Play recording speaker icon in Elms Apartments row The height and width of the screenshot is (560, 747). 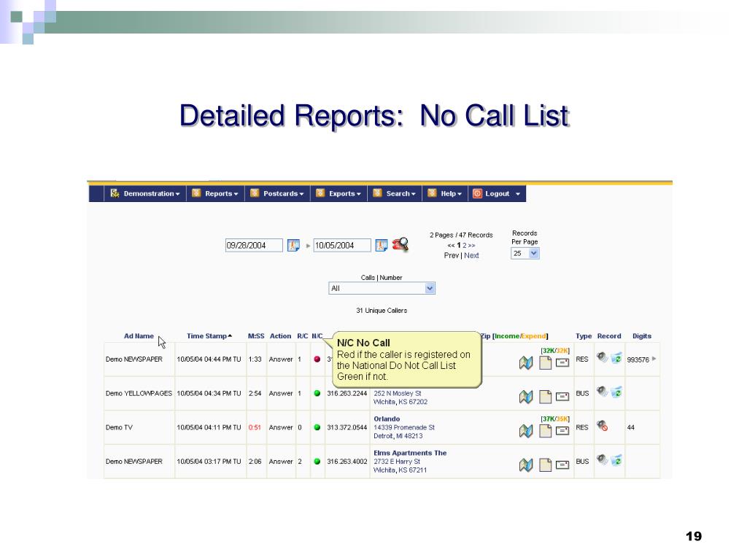602,459
